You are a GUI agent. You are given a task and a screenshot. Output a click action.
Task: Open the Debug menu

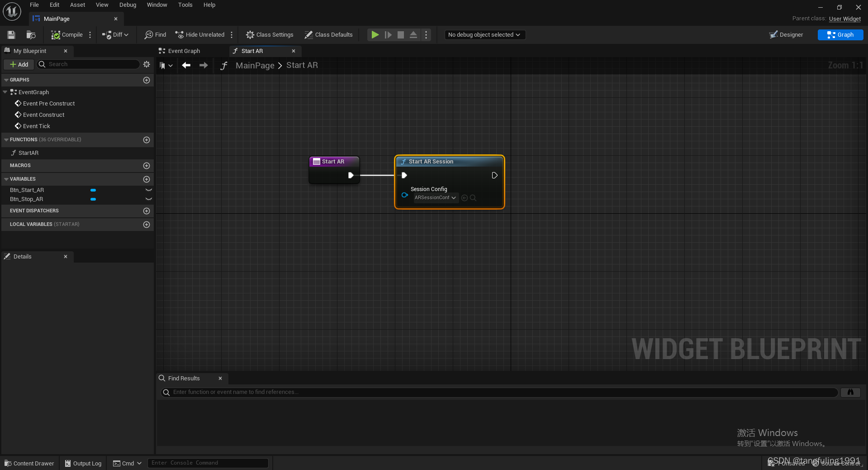[x=128, y=5]
